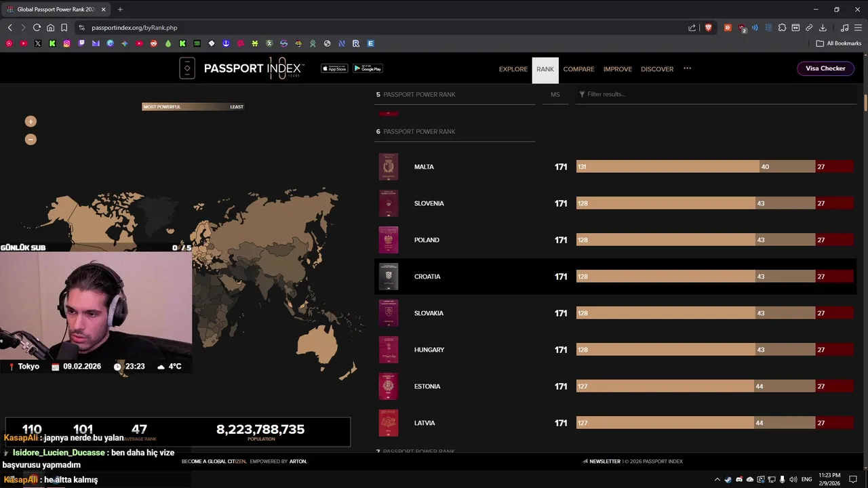
Task: Open the DISCOVER page
Action: coord(657,69)
